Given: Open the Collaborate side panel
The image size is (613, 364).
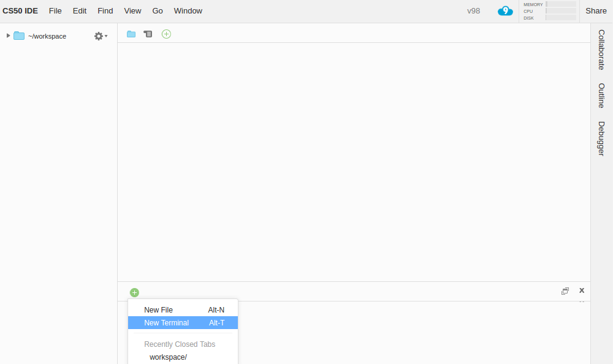Looking at the screenshot, I should tap(601, 50).
